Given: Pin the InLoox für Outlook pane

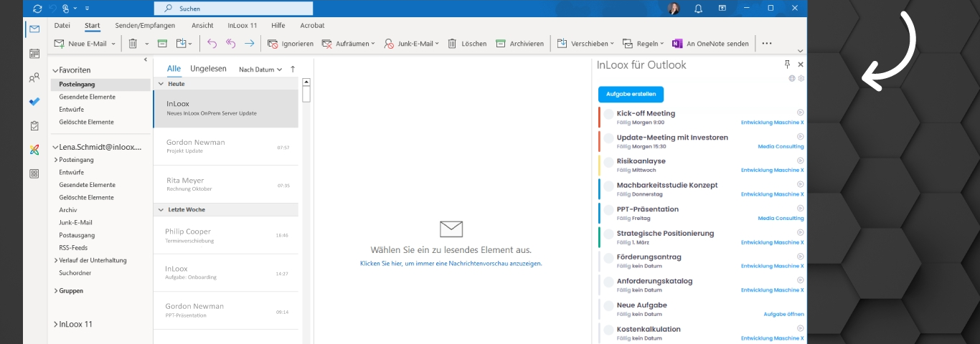Looking at the screenshot, I should [x=788, y=64].
